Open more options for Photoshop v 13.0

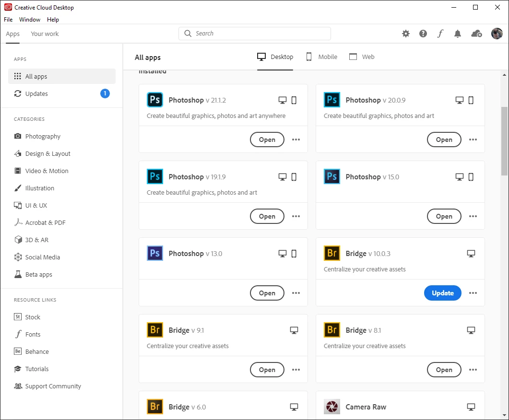pos(296,293)
